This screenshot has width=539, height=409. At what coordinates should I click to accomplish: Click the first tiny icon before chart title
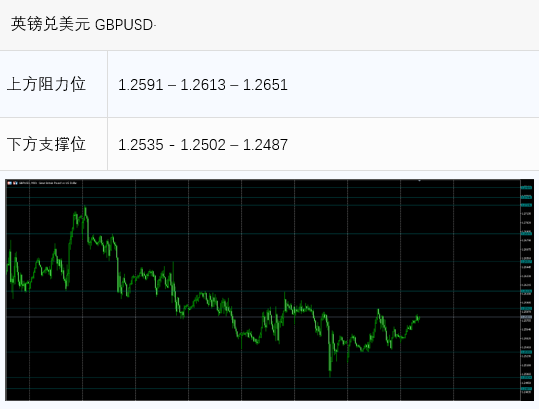click(10, 183)
